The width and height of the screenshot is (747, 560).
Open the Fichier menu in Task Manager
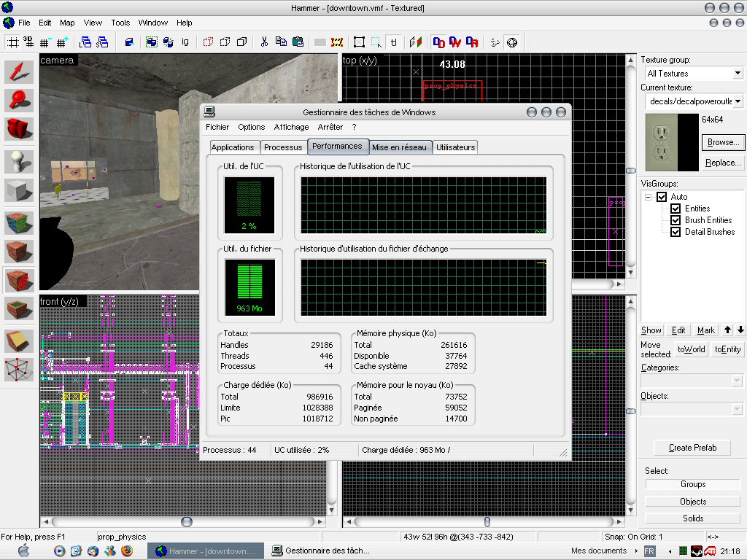coord(217,127)
